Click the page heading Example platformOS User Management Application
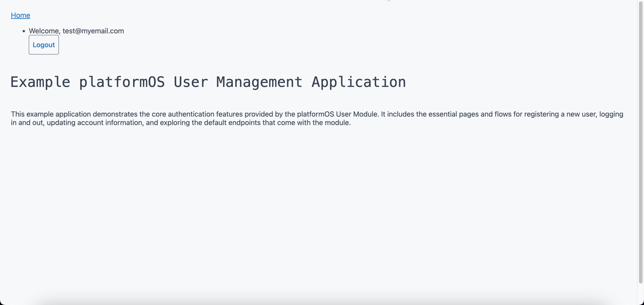This screenshot has height=305, width=644. pos(208,82)
